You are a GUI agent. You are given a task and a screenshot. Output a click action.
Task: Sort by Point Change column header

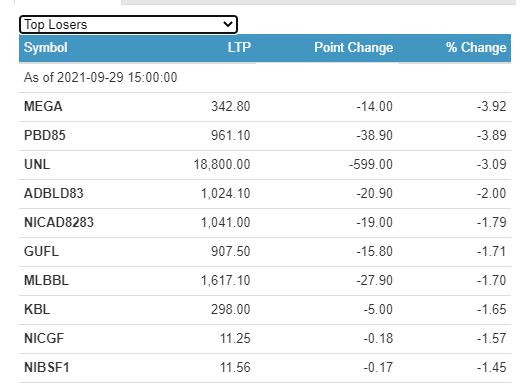pyautogui.click(x=354, y=47)
